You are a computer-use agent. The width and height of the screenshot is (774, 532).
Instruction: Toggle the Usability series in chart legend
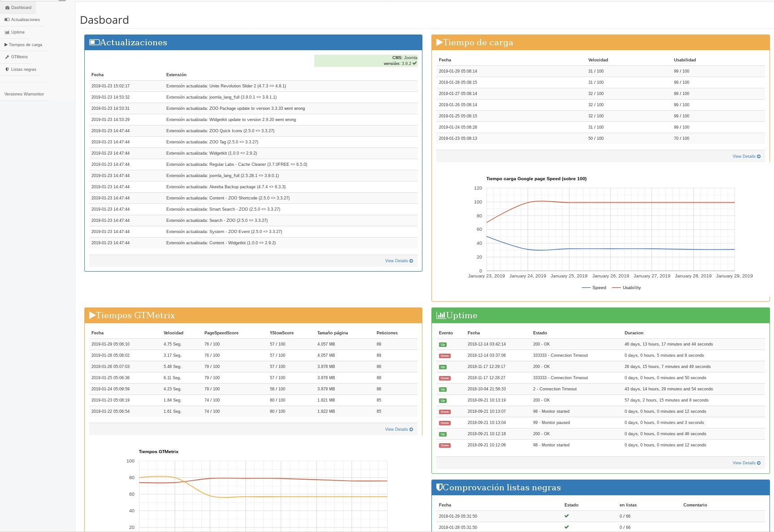coord(626,288)
